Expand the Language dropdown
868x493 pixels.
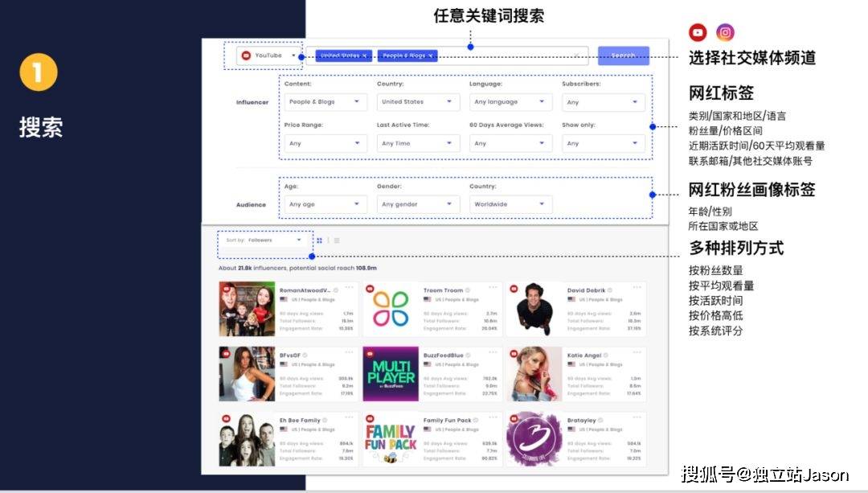click(510, 101)
